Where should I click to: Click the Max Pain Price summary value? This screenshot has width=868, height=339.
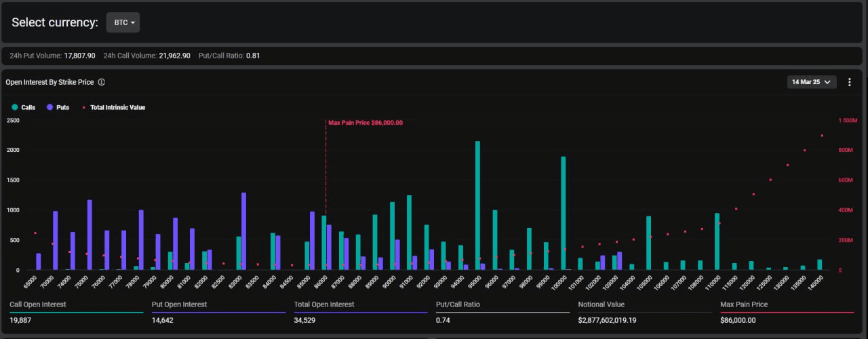(x=738, y=320)
